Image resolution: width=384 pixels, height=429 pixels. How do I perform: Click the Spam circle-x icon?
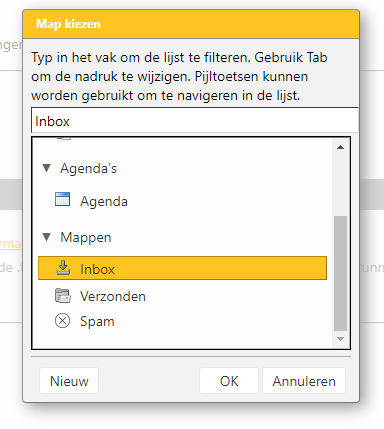[62, 321]
